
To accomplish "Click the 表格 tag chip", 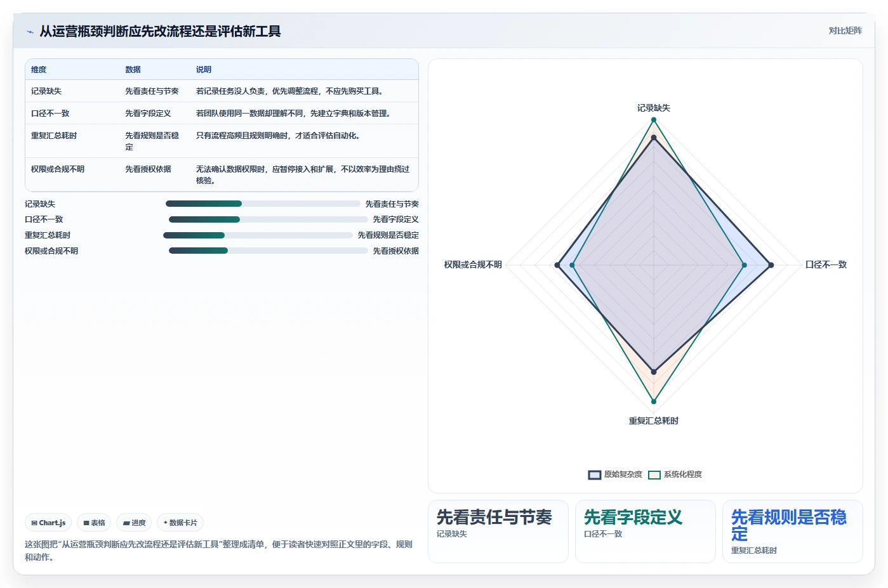I will point(94,523).
